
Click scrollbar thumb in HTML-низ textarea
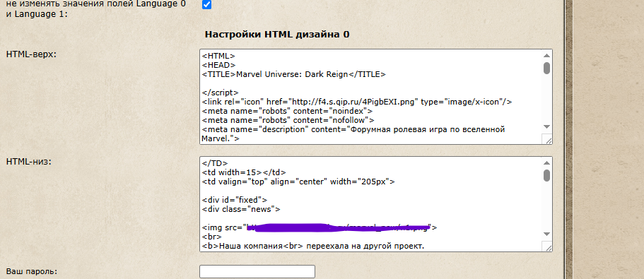546,175
